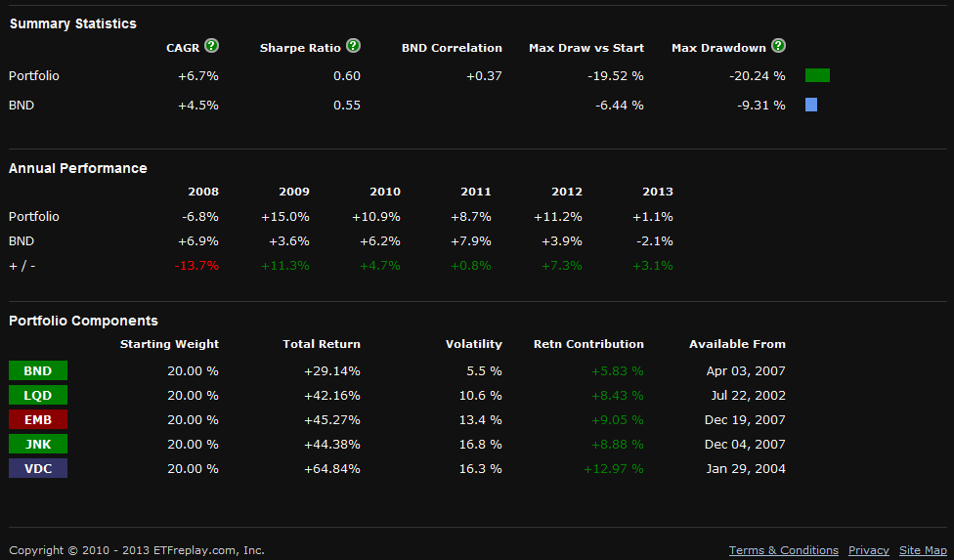This screenshot has height=560, width=954.
Task: Select the BND ticker badge
Action: click(38, 370)
